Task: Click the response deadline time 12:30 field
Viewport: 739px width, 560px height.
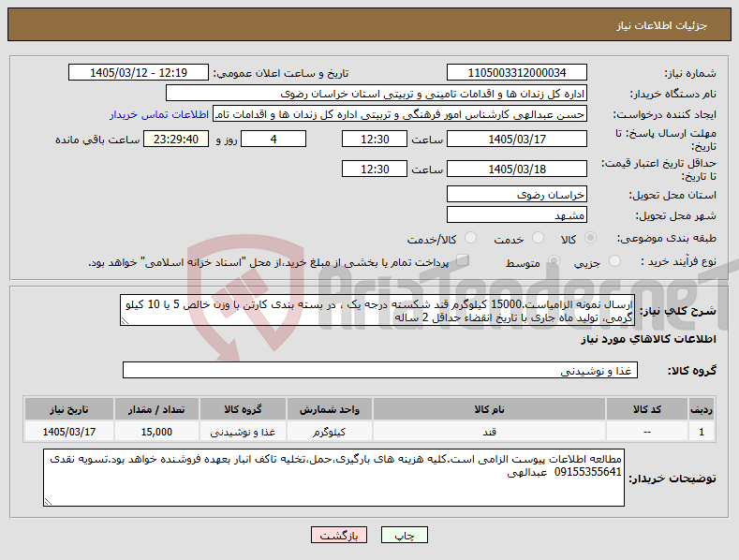Action: 375,139
